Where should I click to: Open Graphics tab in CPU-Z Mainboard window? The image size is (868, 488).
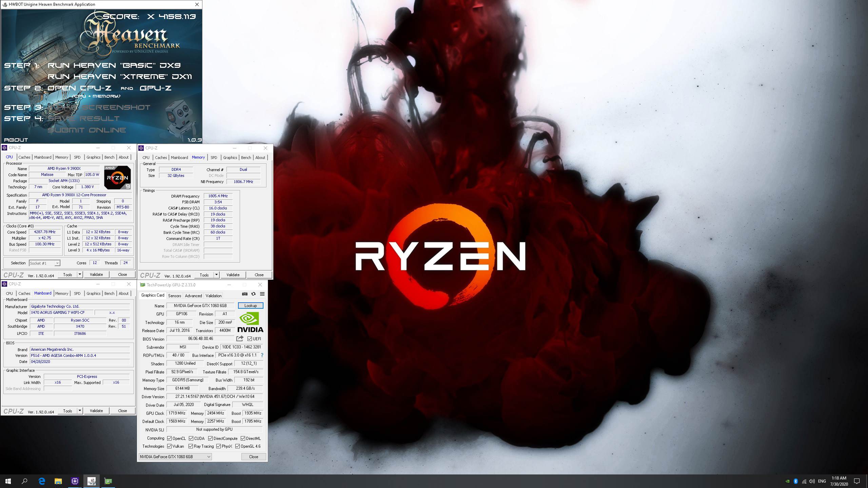(93, 293)
